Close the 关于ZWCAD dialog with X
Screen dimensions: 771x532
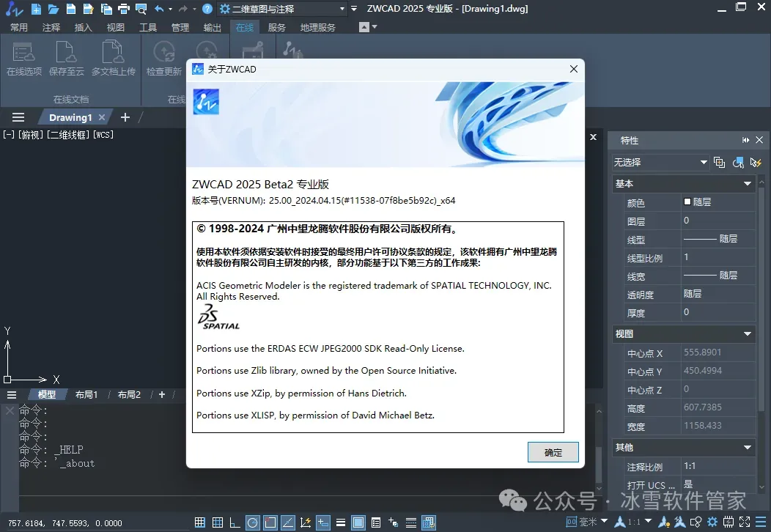(x=573, y=70)
